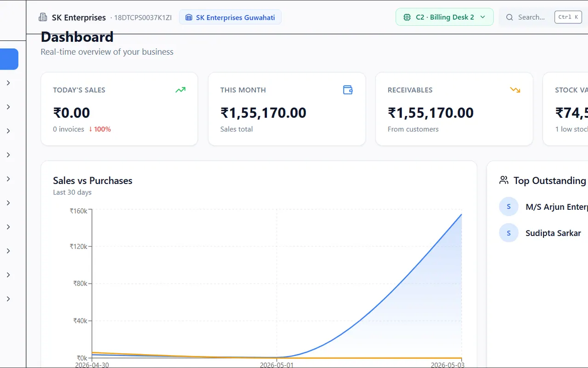
Task: Click the ₹40k axis label
Action: tap(80, 321)
